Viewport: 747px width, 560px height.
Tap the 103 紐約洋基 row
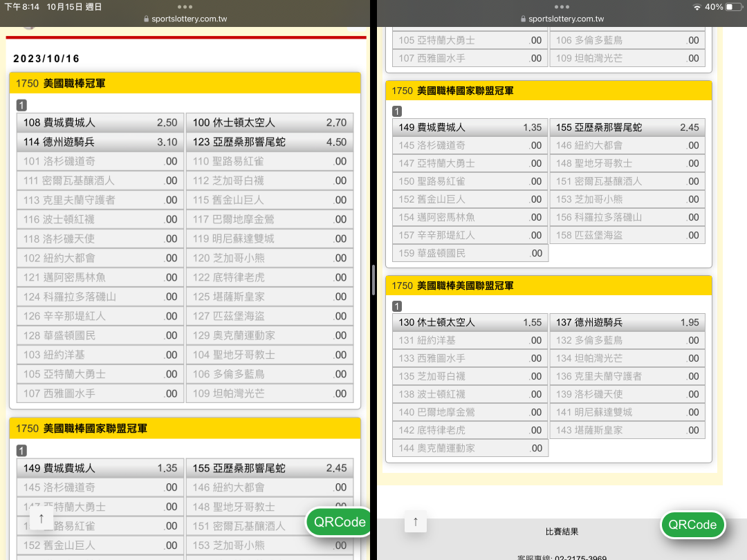pyautogui.click(x=100, y=355)
